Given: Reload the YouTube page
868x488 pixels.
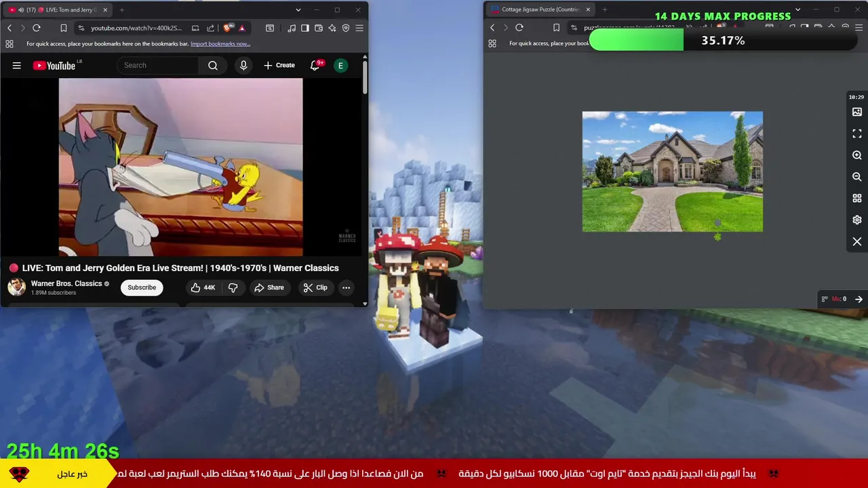Looking at the screenshot, I should click(37, 28).
